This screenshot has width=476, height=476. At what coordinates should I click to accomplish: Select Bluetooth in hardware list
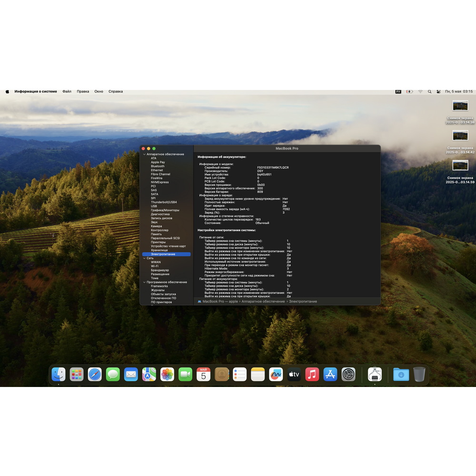coord(158,166)
